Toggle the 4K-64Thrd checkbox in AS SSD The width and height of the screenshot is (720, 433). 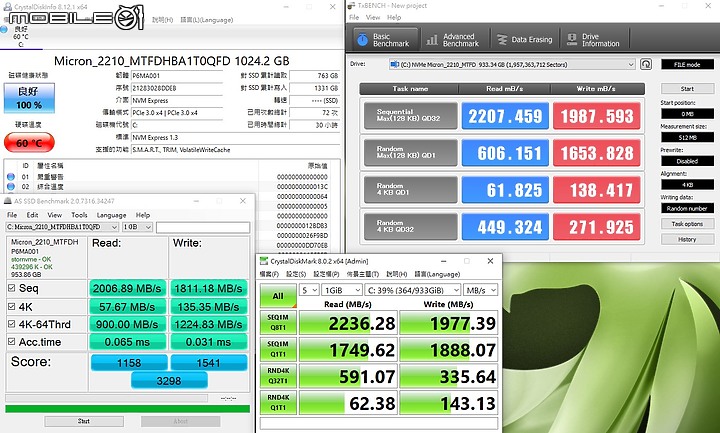pyautogui.click(x=11, y=324)
